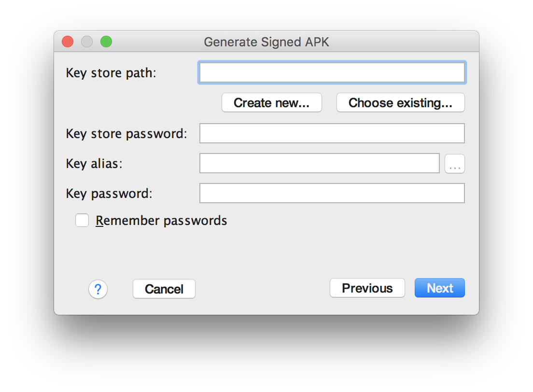Click Create new to make a keystore
This screenshot has height=392, width=533.
[271, 102]
